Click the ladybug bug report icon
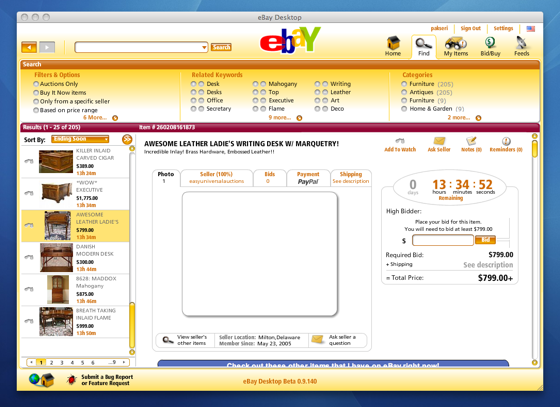Screen dimensions: 560x407 71,380
